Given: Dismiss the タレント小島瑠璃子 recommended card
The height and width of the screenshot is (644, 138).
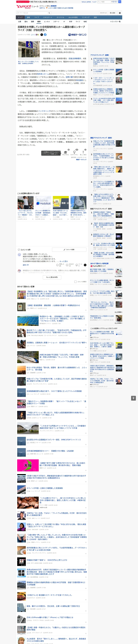Looking at the screenshot, I should 50,219.
